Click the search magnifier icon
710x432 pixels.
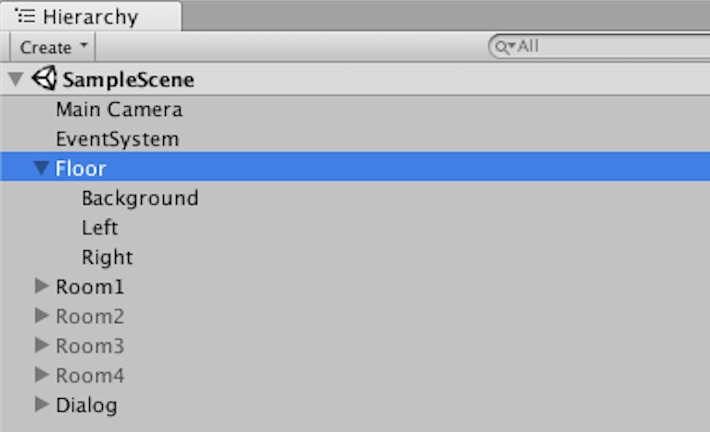pyautogui.click(x=501, y=46)
